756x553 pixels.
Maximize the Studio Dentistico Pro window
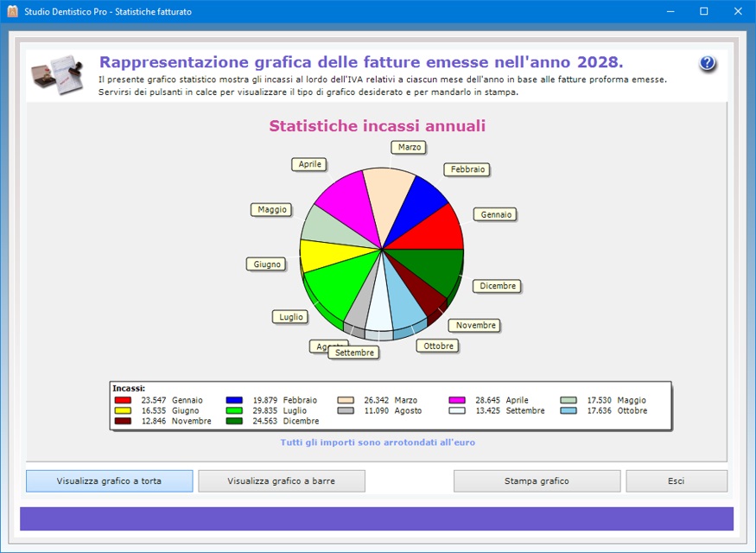coord(704,11)
